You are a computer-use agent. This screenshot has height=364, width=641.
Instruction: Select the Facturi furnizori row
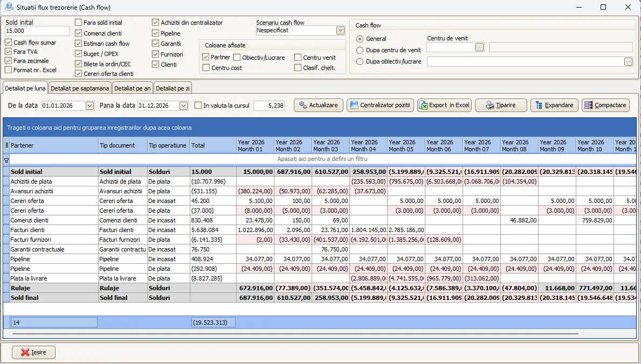tap(320, 240)
